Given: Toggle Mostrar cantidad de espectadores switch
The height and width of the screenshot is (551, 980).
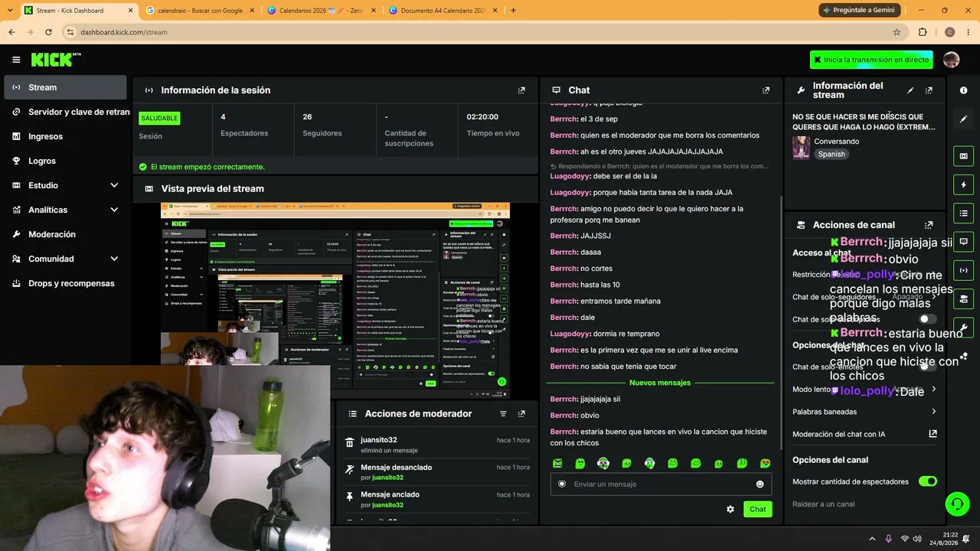Looking at the screenshot, I should (927, 481).
